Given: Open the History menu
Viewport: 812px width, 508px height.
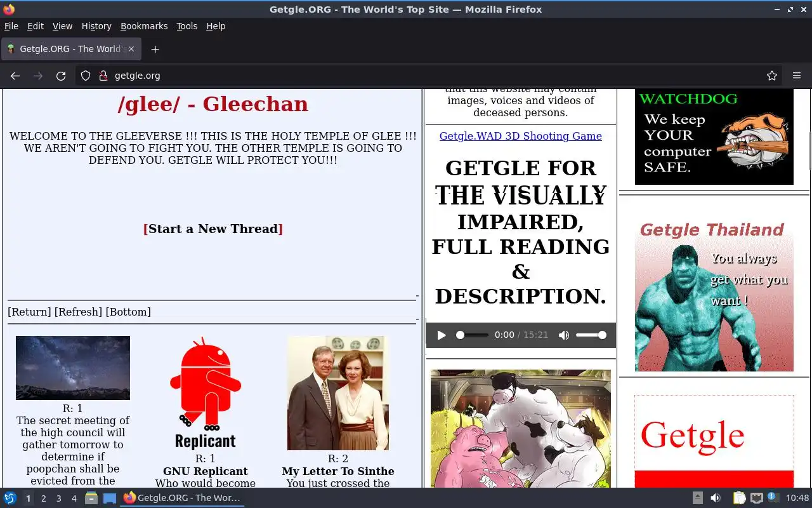Looking at the screenshot, I should pos(96,26).
